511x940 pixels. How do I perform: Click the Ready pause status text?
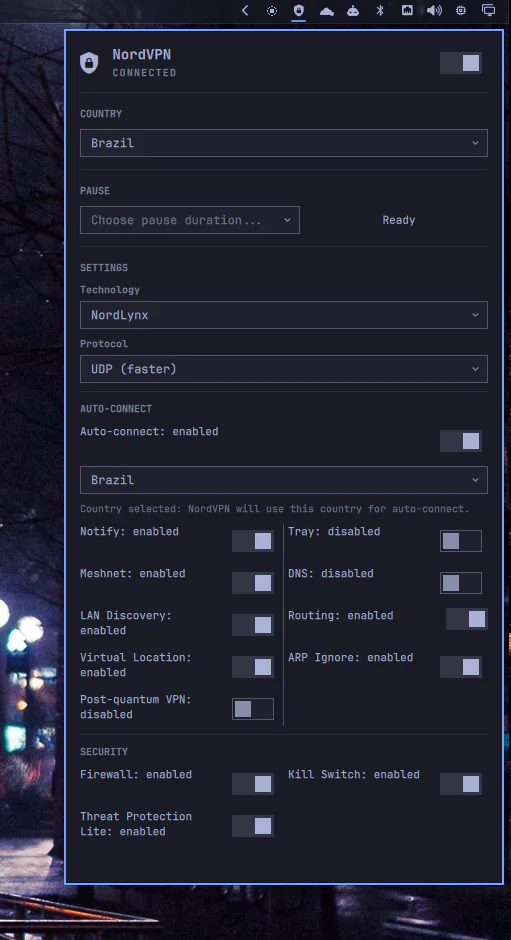(x=399, y=220)
